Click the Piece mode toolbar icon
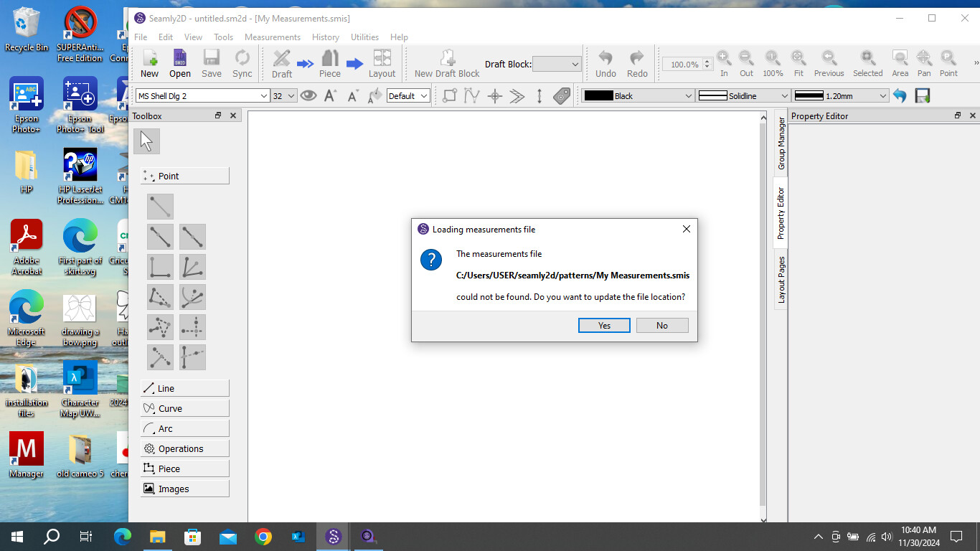The width and height of the screenshot is (980, 551). point(330,64)
